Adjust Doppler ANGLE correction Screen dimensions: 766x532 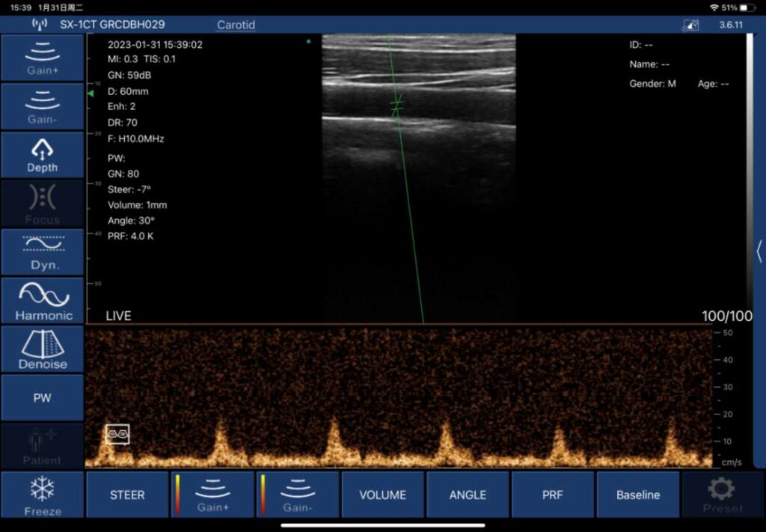coord(468,495)
